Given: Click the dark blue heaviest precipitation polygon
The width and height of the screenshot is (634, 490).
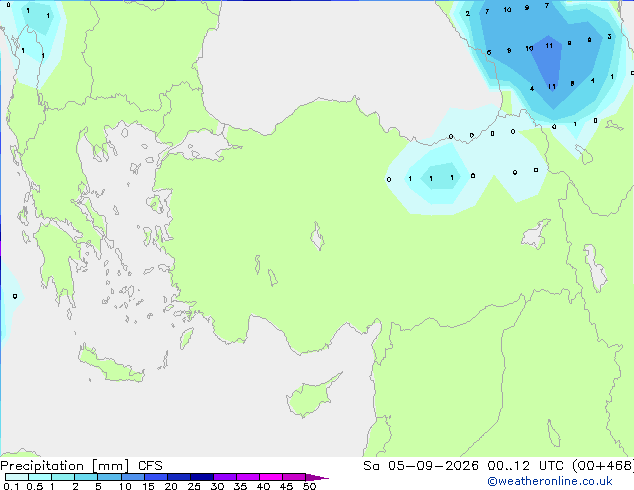Looking at the screenshot, I should 547,67.
